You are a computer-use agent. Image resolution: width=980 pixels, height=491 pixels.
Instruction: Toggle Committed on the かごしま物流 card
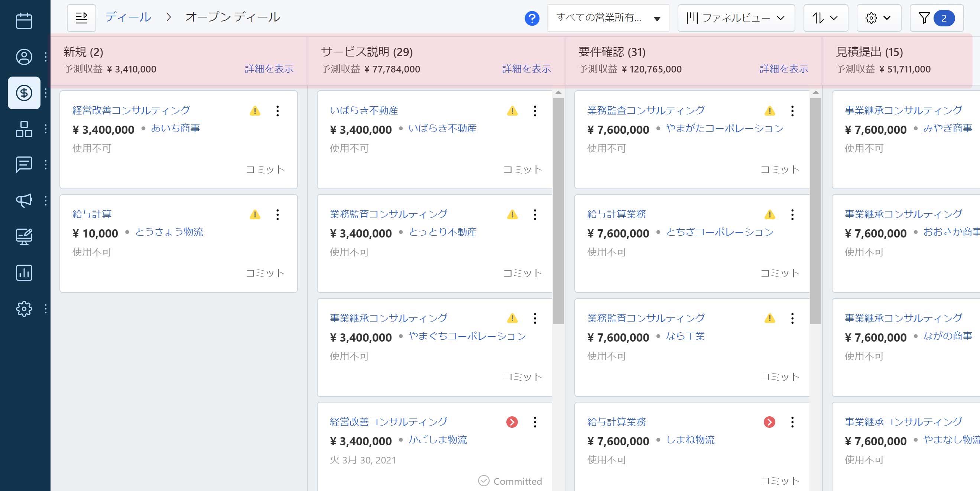[x=510, y=481]
